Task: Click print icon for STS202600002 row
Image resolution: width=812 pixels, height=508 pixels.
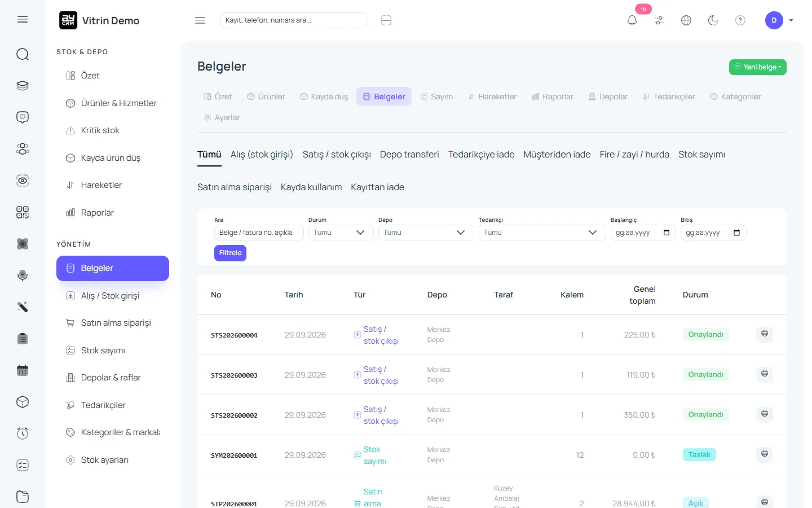Action: tap(765, 414)
